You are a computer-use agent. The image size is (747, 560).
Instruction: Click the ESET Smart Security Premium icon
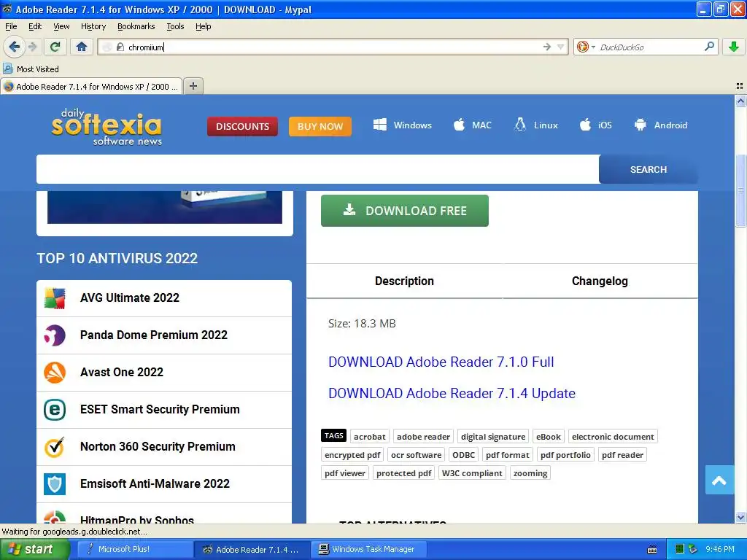(x=54, y=410)
